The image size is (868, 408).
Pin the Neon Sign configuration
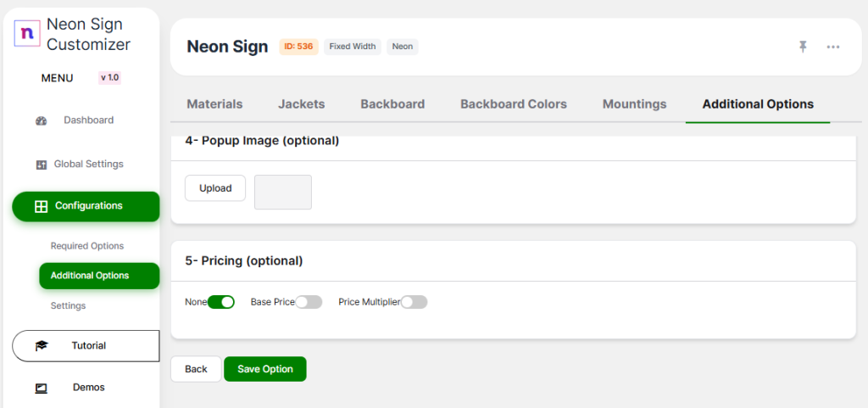point(803,47)
